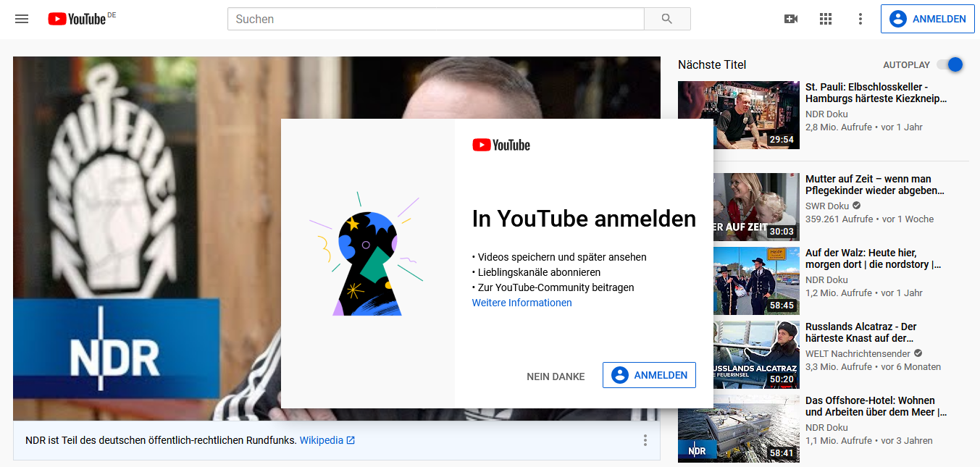Click ANMELDEN in the sign-in dialog
The height and width of the screenshot is (467, 980).
point(649,375)
